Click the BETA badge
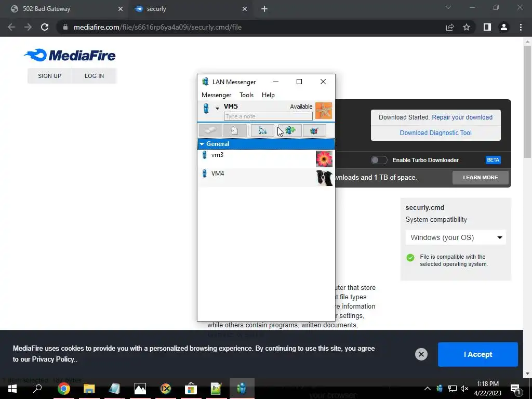 (x=493, y=160)
